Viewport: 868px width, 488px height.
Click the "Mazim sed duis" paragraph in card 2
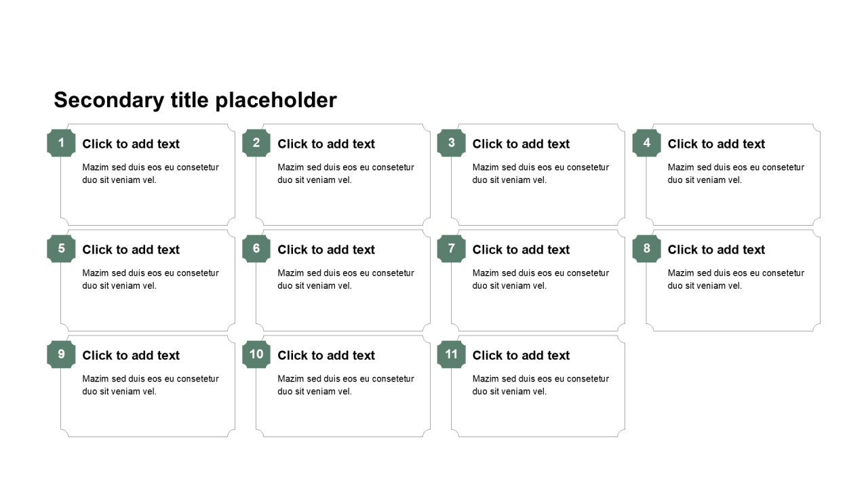346,174
